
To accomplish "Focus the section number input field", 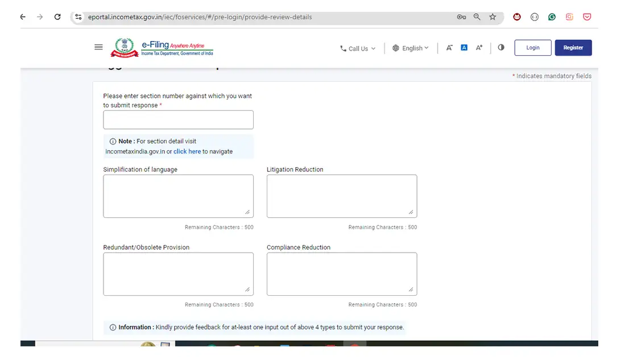I will coord(178,120).
